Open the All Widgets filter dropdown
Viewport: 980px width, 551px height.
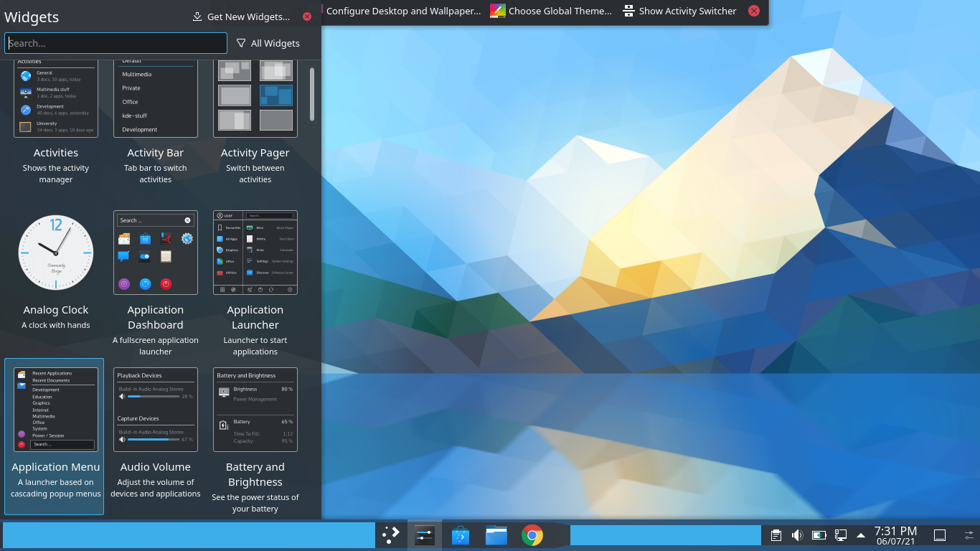269,43
